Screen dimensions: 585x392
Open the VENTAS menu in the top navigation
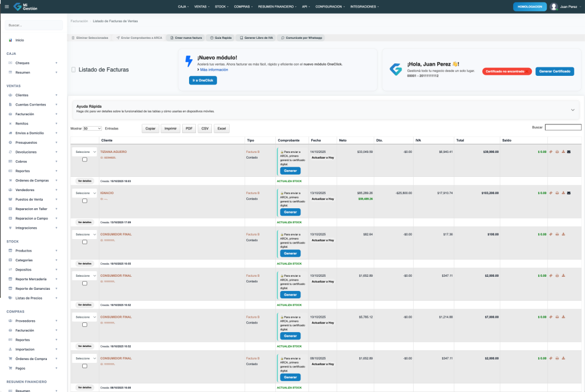(x=202, y=6)
